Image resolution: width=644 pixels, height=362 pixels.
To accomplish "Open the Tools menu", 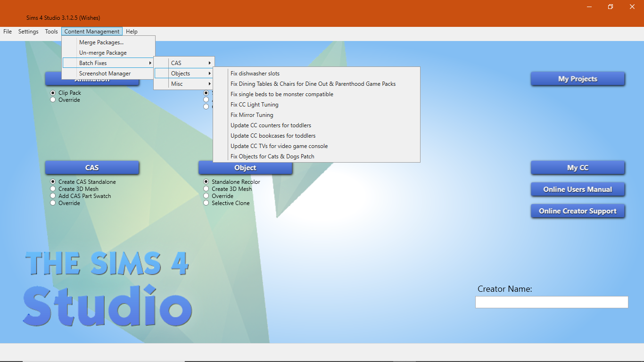I will [51, 32].
